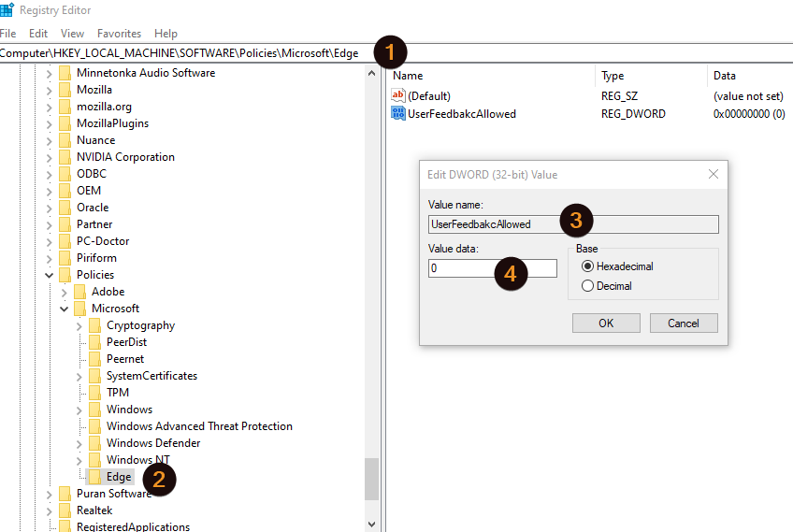Viewport: 793px width, 532px height.
Task: Click the Data column header
Action: point(750,76)
